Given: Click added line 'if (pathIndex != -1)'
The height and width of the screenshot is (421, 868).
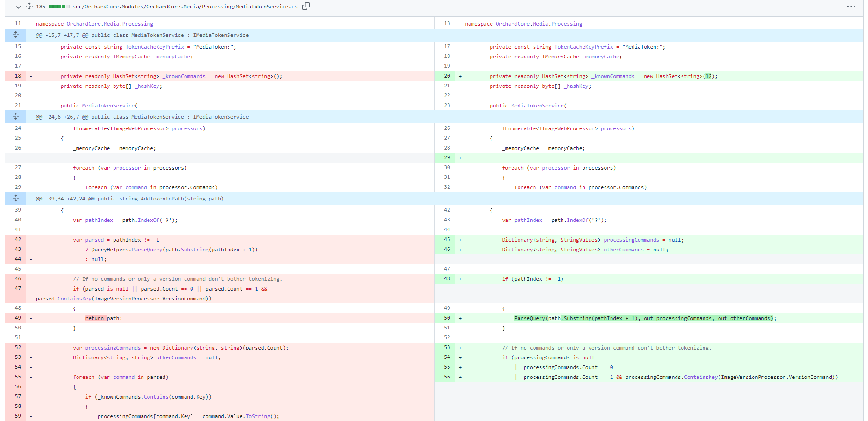Looking at the screenshot, I should [x=533, y=279].
